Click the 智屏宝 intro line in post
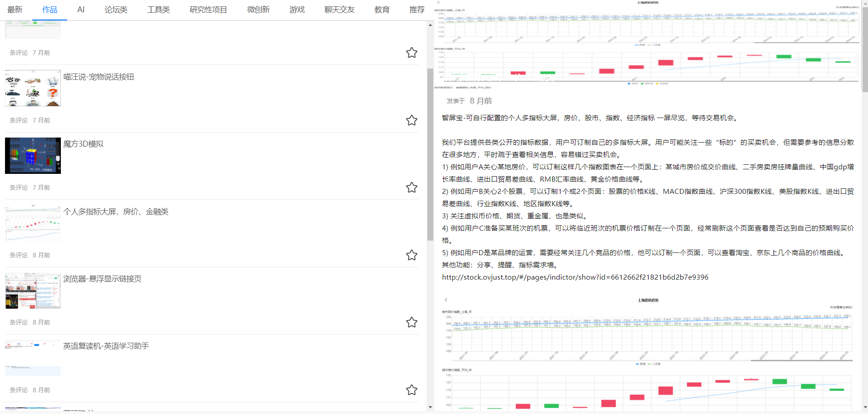 (x=590, y=118)
